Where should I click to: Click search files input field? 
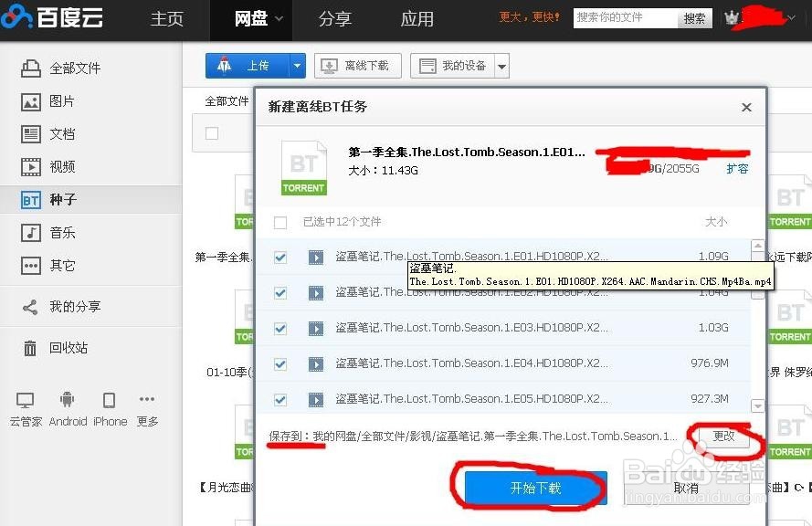tap(626, 18)
